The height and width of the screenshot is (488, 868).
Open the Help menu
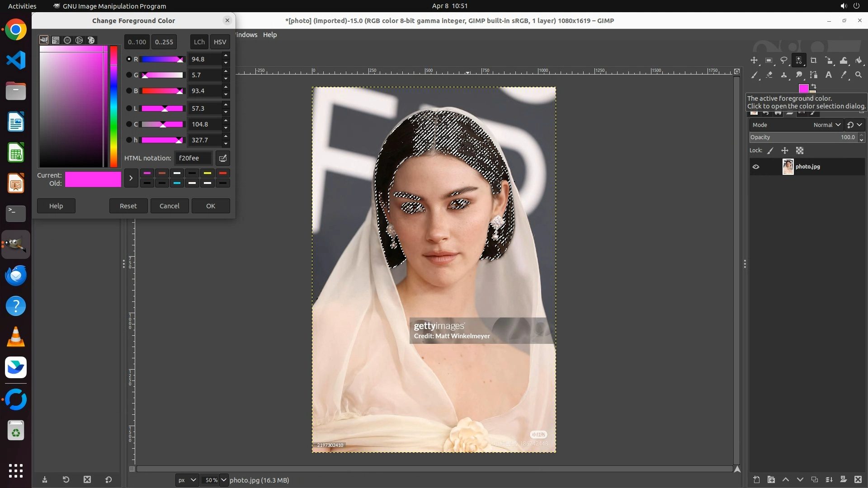tap(270, 35)
